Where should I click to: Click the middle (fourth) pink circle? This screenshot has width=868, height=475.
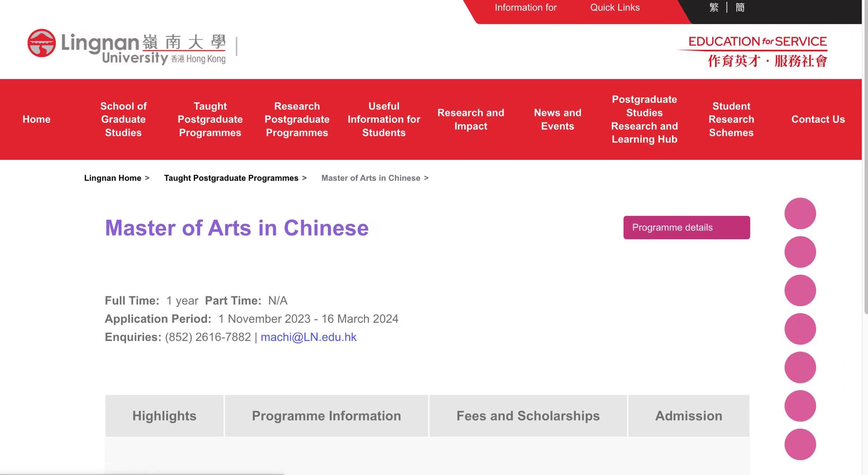point(800,329)
